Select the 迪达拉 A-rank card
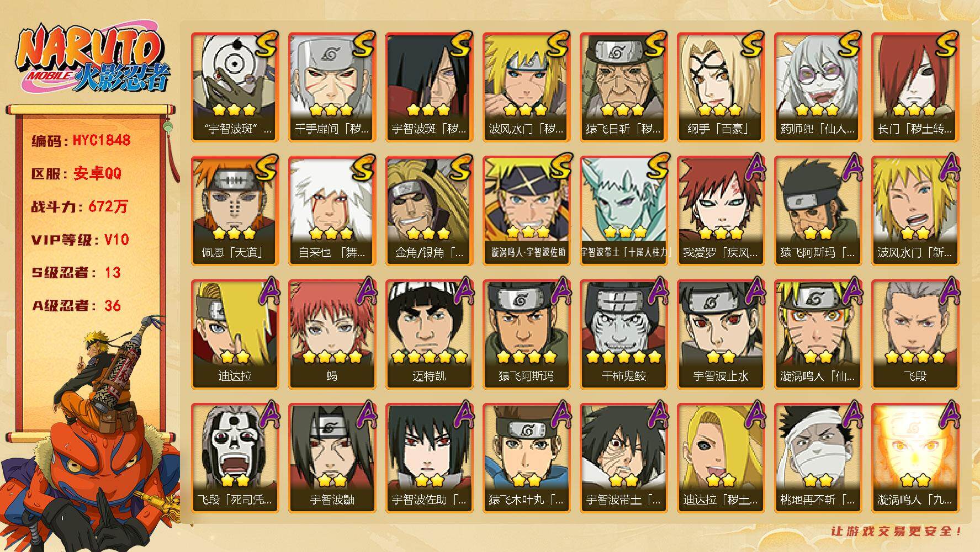Screen dimensions: 980x552 235,335
